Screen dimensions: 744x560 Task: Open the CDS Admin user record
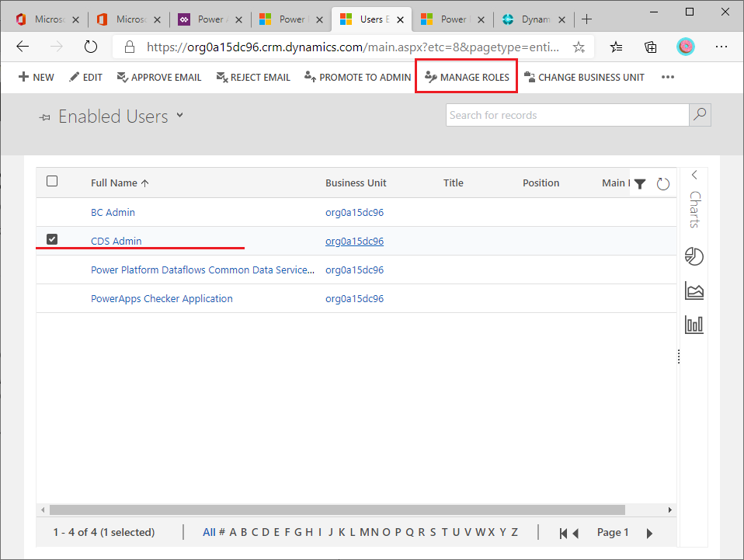[116, 241]
